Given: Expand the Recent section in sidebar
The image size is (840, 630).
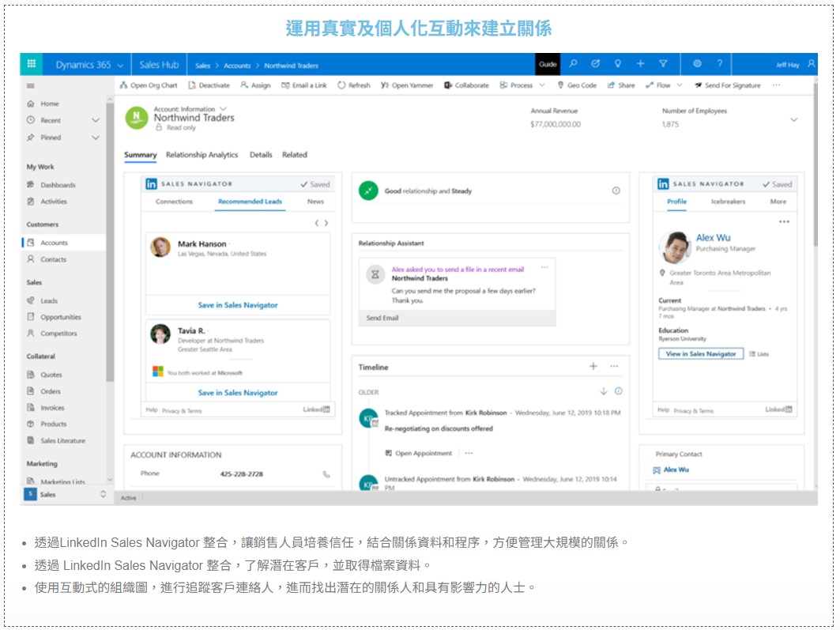Looking at the screenshot, I should pyautogui.click(x=96, y=120).
